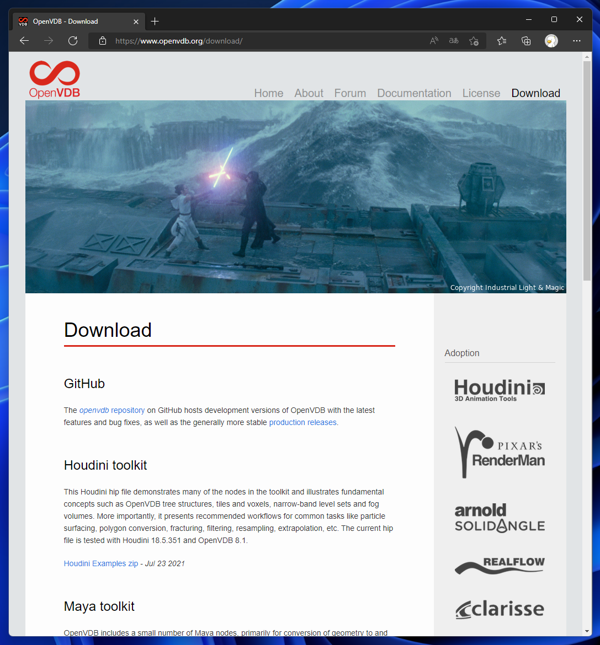This screenshot has height=645, width=600.
Task: Click the scrollbar up arrow
Action: (x=587, y=56)
